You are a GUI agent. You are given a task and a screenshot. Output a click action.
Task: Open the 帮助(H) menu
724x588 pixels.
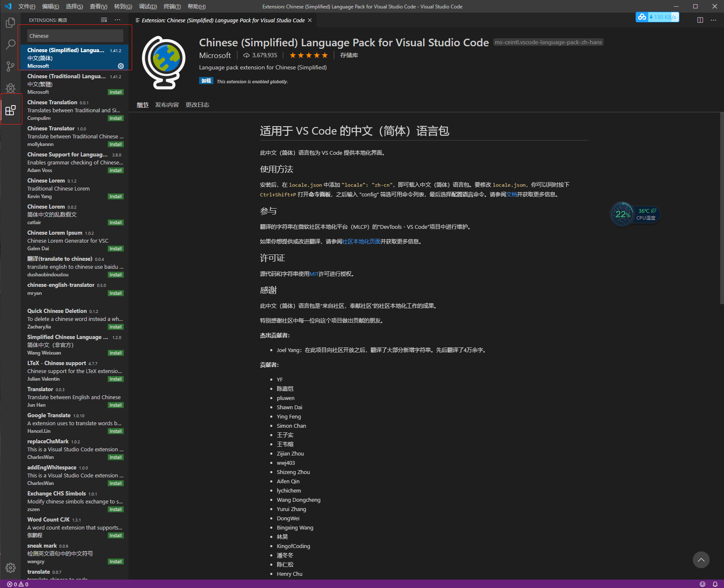click(x=196, y=6)
